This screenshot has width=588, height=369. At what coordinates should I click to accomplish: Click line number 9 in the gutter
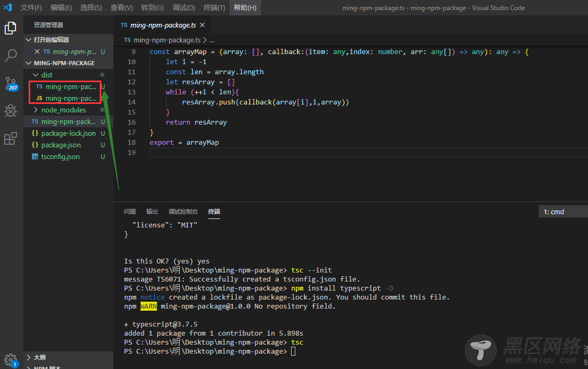[x=134, y=52]
